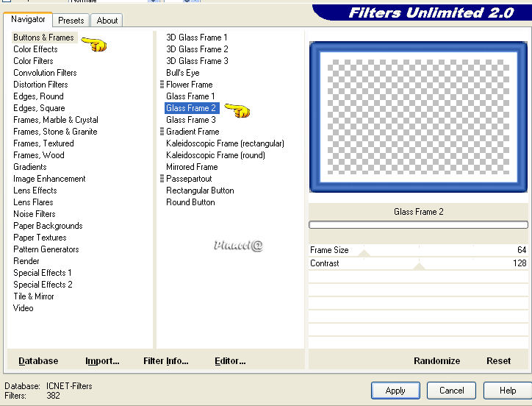The image size is (532, 406).
Task: Click the multi-preset icon beside Gradient Frame
Action: pyautogui.click(x=162, y=132)
